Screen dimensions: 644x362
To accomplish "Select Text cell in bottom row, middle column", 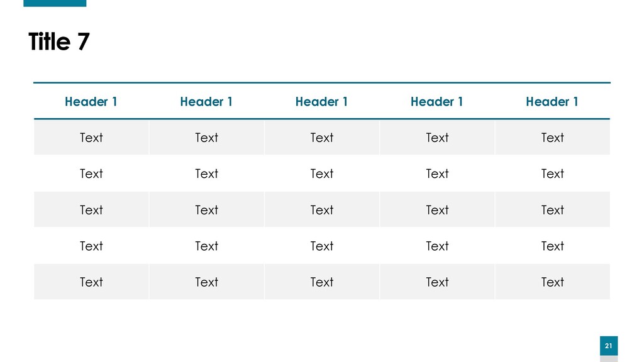I will [x=321, y=282].
